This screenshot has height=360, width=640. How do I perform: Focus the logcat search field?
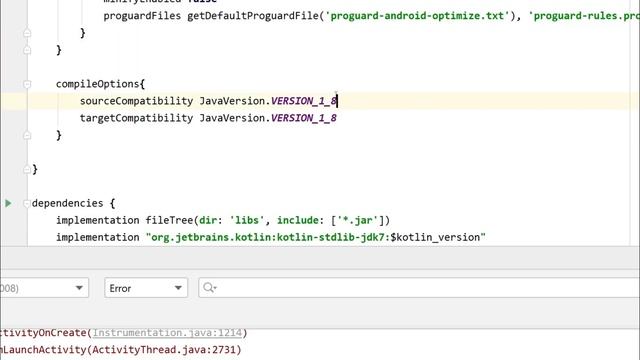tap(419, 288)
